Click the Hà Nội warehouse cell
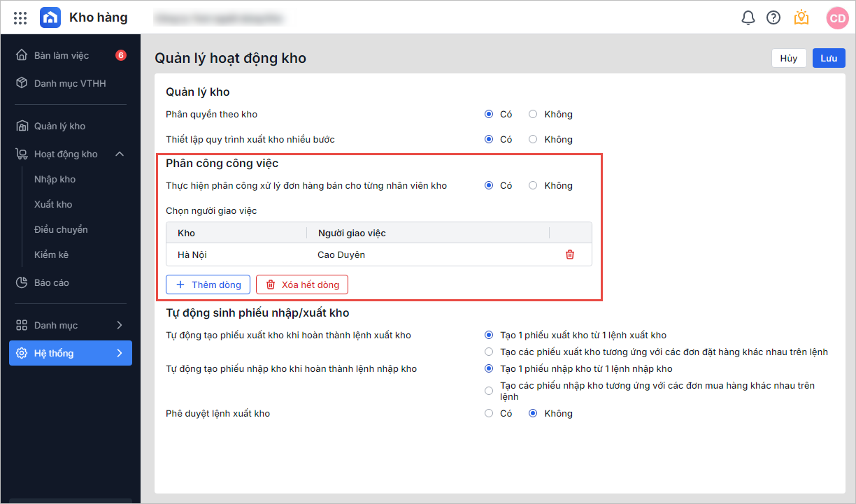This screenshot has width=856, height=504. click(236, 254)
